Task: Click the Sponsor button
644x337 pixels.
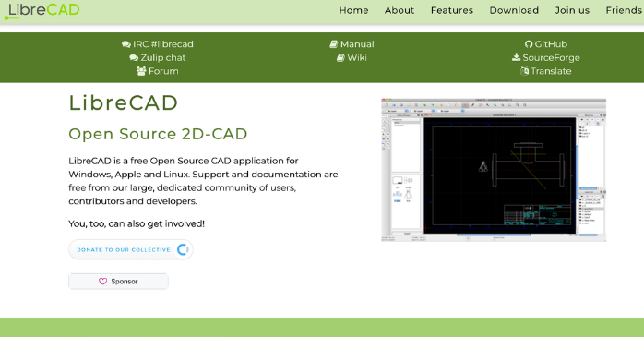Action: (x=118, y=282)
